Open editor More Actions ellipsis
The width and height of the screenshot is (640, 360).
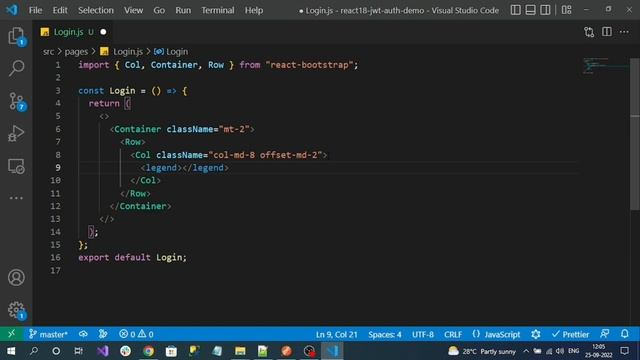[x=624, y=32]
